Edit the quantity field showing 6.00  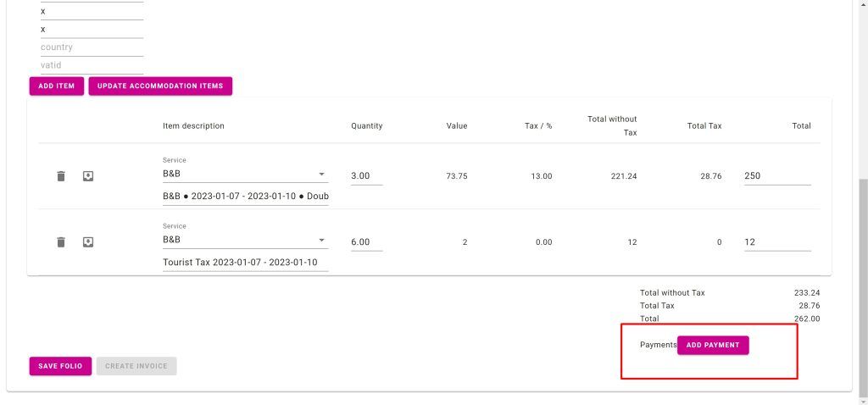pyautogui.click(x=366, y=242)
